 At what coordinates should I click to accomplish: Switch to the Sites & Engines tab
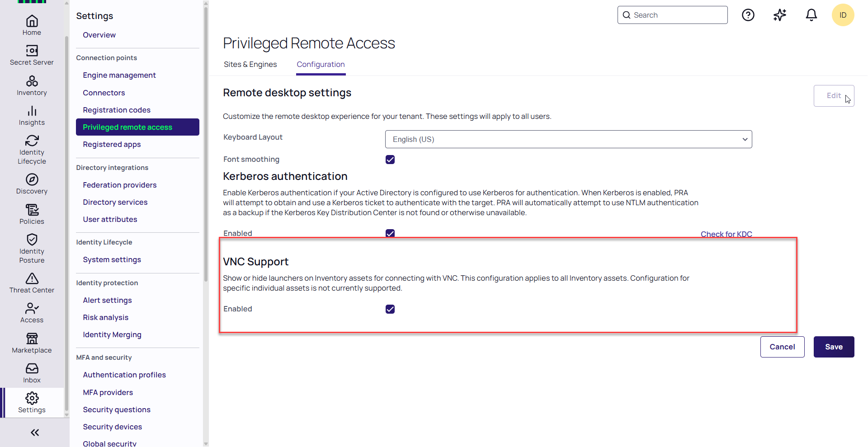point(250,65)
